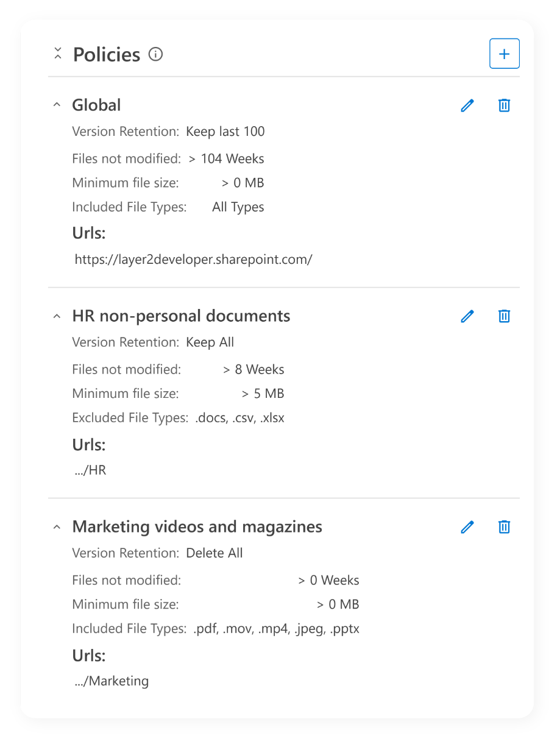Delete the Marketing videos and magazines policy

(x=504, y=527)
